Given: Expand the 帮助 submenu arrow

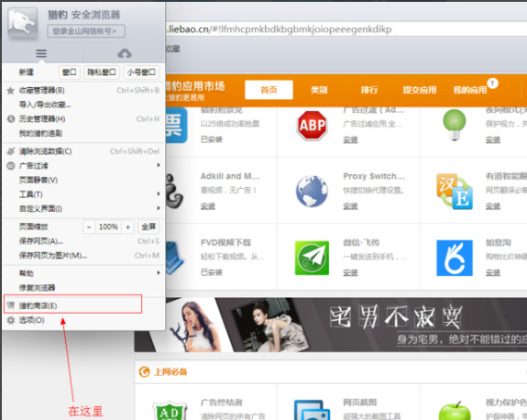Looking at the screenshot, I should coord(159,272).
